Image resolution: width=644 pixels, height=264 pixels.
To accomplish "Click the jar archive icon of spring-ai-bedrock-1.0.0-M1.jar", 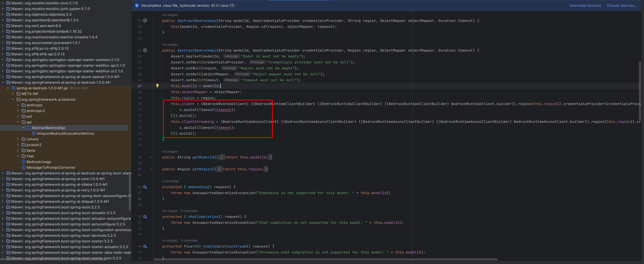I will coord(13,88).
